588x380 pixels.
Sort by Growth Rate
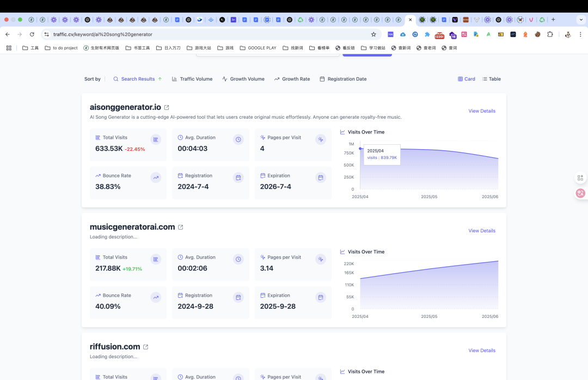(292, 79)
